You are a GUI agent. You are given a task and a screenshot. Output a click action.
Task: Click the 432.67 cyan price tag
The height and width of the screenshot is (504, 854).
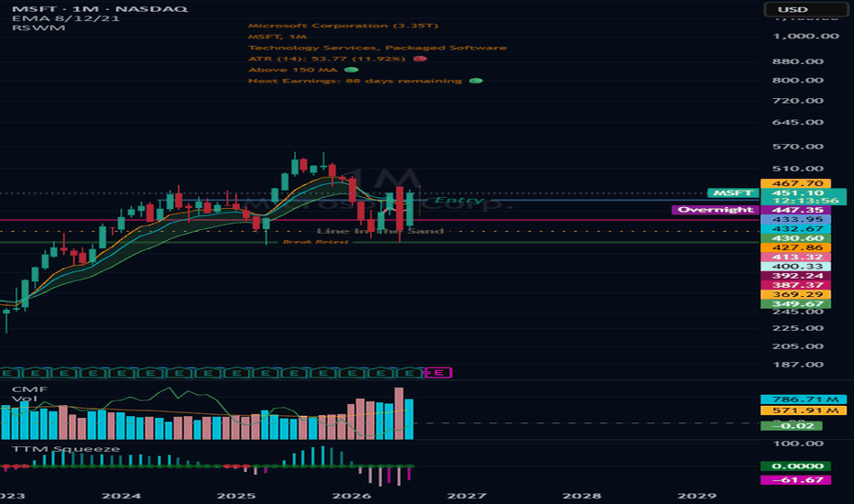point(795,229)
